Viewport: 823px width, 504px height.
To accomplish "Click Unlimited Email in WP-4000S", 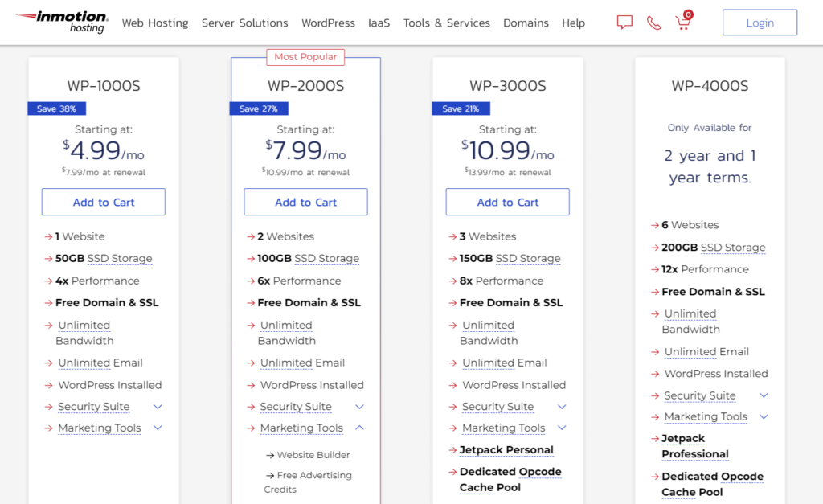I will [x=706, y=352].
